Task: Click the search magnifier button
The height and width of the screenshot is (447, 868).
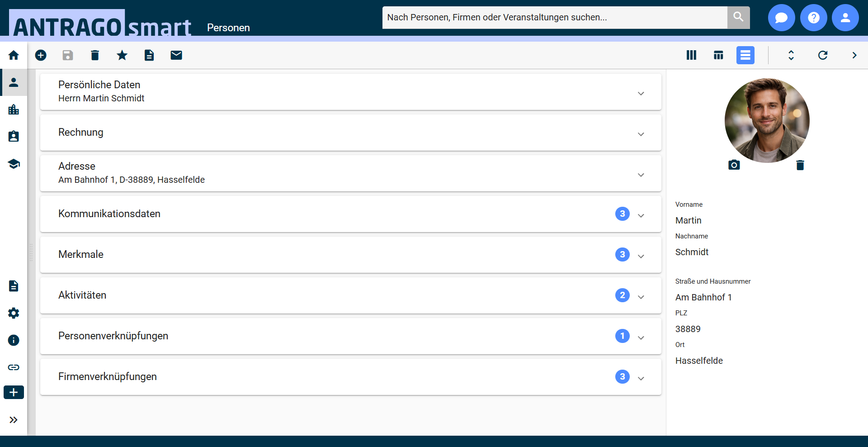Action: coord(738,17)
